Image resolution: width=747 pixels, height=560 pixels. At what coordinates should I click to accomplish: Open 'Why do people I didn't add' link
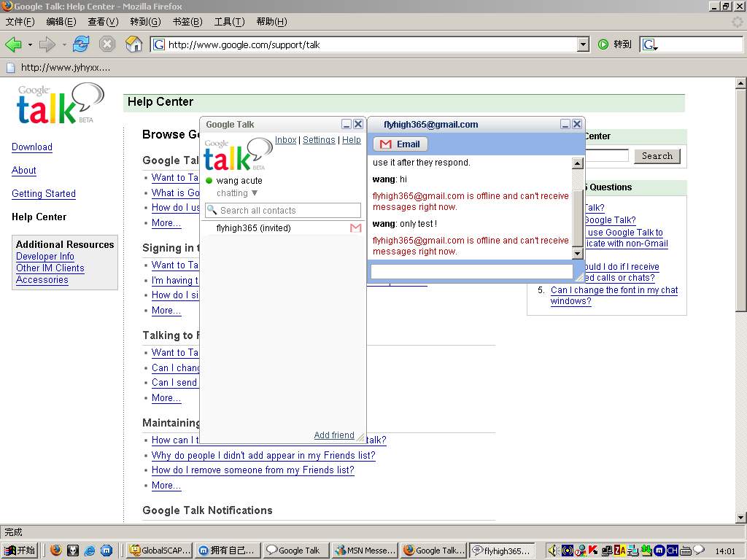pos(263,456)
